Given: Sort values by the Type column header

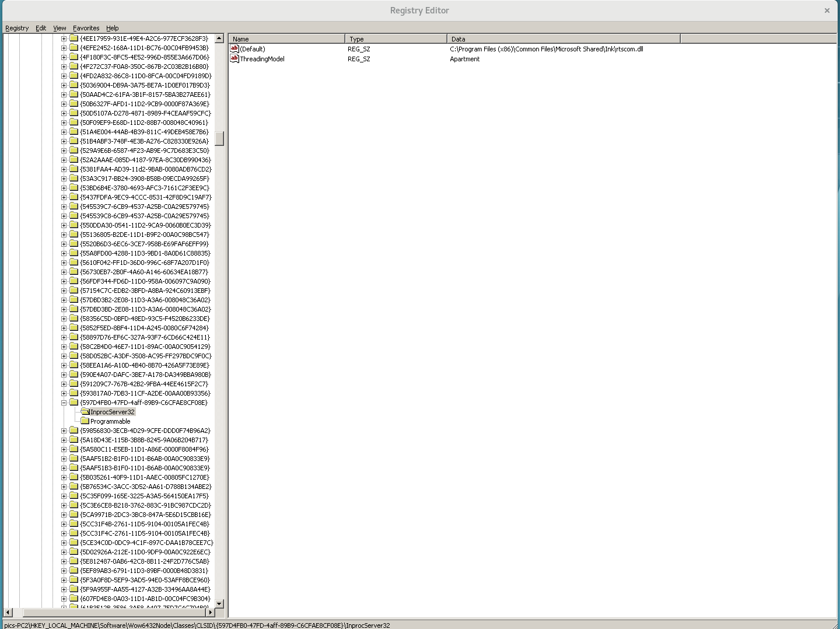Looking at the screenshot, I should pos(396,39).
